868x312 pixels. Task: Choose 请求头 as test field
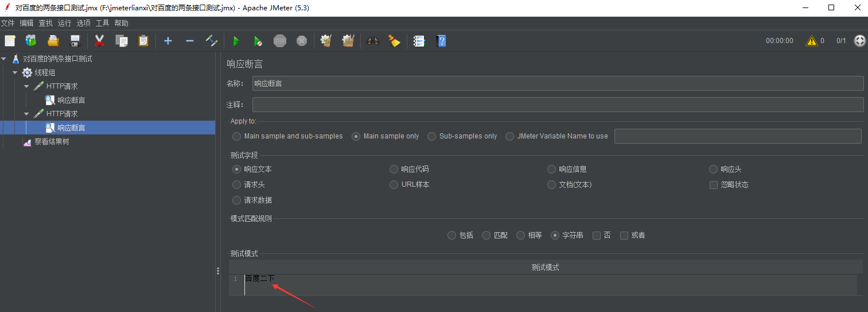click(248, 184)
